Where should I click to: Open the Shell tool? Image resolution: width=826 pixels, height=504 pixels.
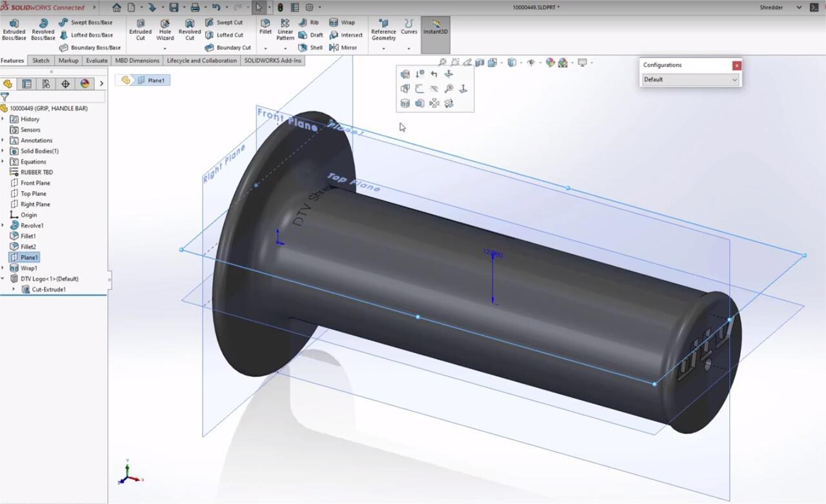click(x=316, y=47)
